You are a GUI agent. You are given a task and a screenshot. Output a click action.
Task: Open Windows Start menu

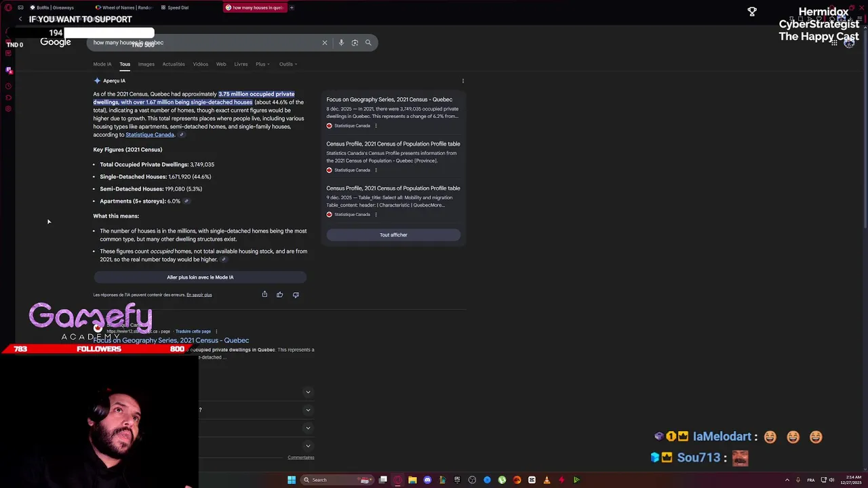pos(292,480)
